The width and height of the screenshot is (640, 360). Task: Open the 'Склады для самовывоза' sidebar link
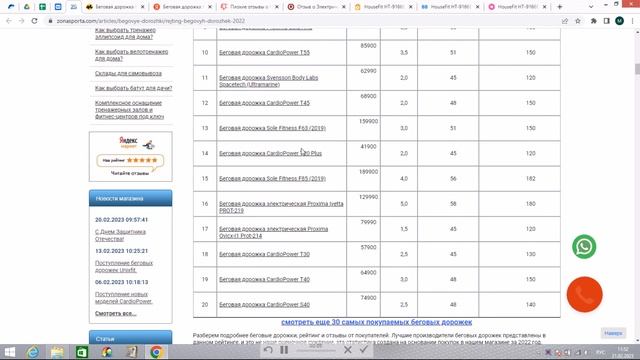pos(128,73)
